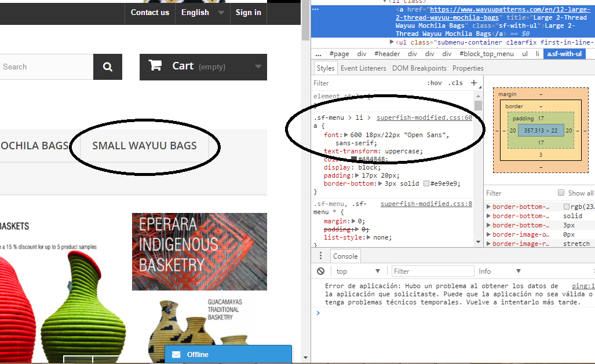Open superfish-modified.css:60 source link
Image resolution: width=595 pixels, height=364 pixels.
click(424, 117)
